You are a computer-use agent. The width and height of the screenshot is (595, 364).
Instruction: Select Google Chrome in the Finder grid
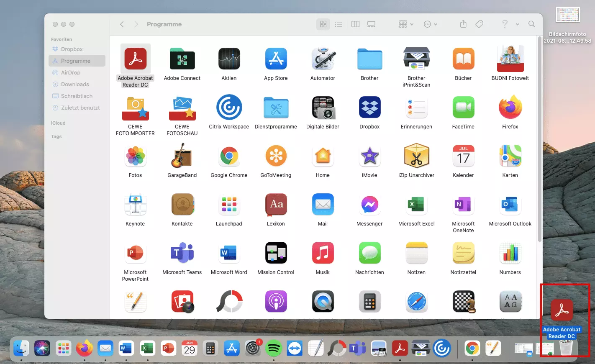[x=229, y=156]
